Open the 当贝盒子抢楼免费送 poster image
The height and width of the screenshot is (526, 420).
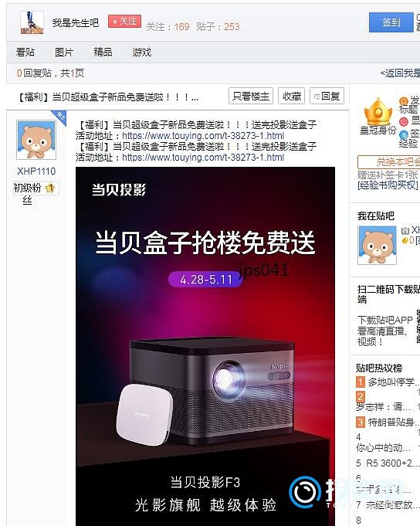(205, 346)
